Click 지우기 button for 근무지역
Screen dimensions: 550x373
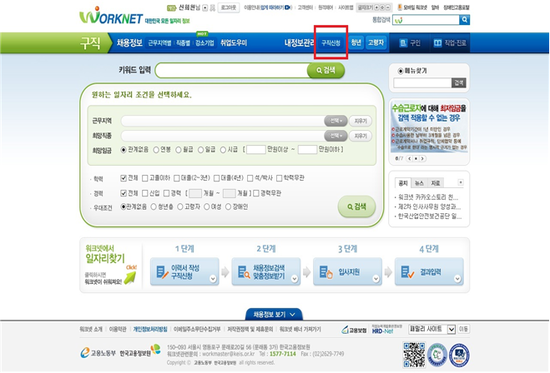[x=360, y=121]
